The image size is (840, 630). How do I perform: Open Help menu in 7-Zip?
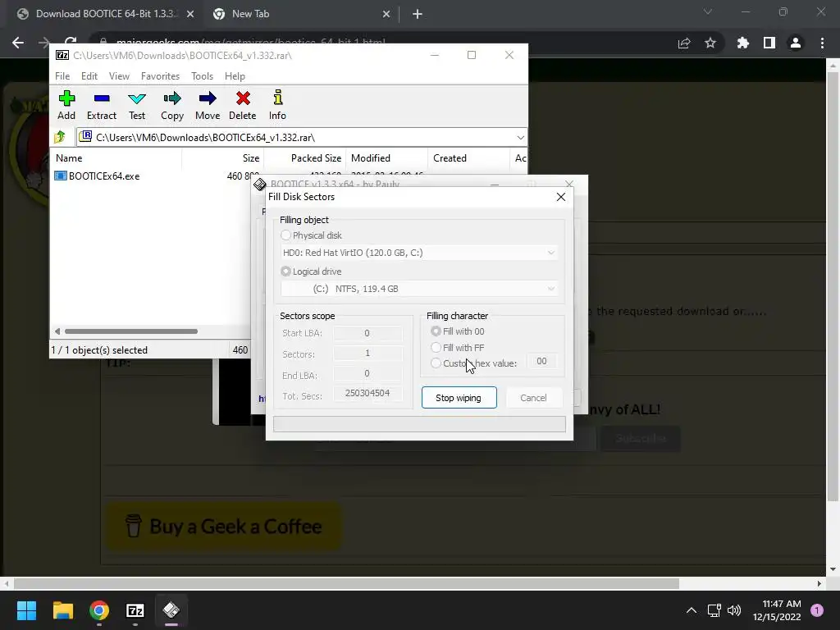point(235,76)
